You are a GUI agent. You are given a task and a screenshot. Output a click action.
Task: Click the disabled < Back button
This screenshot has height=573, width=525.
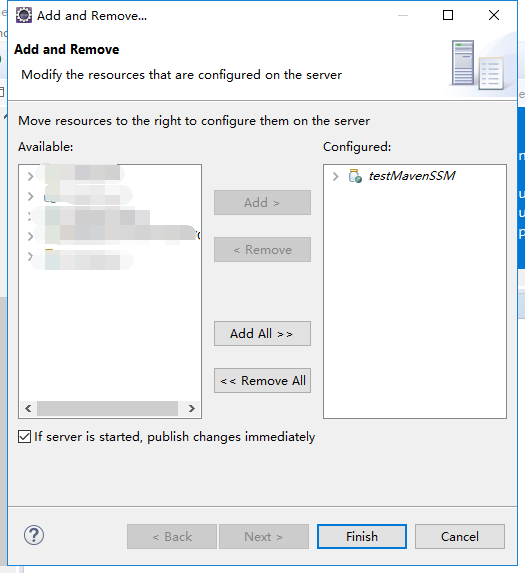coord(172,536)
